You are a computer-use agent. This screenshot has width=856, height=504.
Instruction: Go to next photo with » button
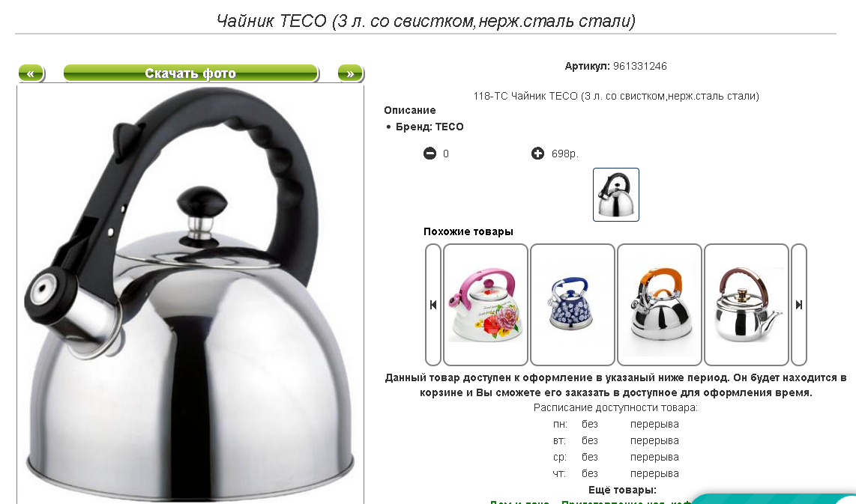(x=351, y=73)
